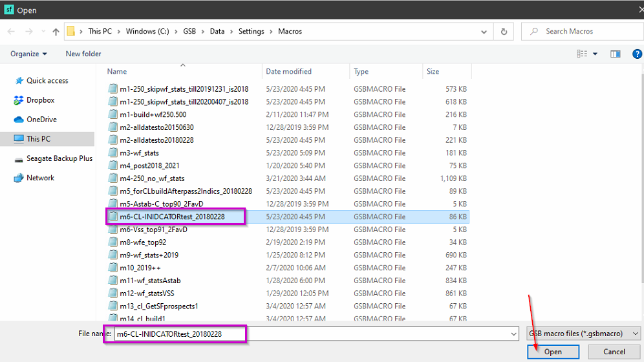Cancel the Open dialog

614,352
